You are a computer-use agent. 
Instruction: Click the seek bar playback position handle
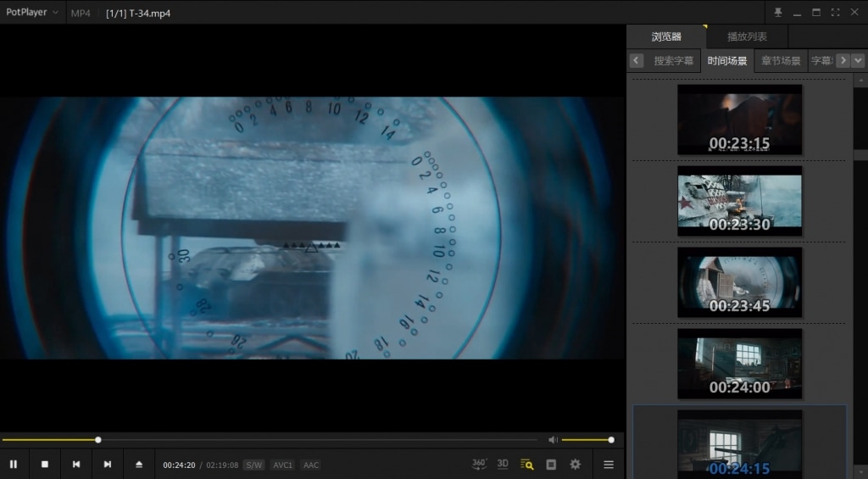98,440
